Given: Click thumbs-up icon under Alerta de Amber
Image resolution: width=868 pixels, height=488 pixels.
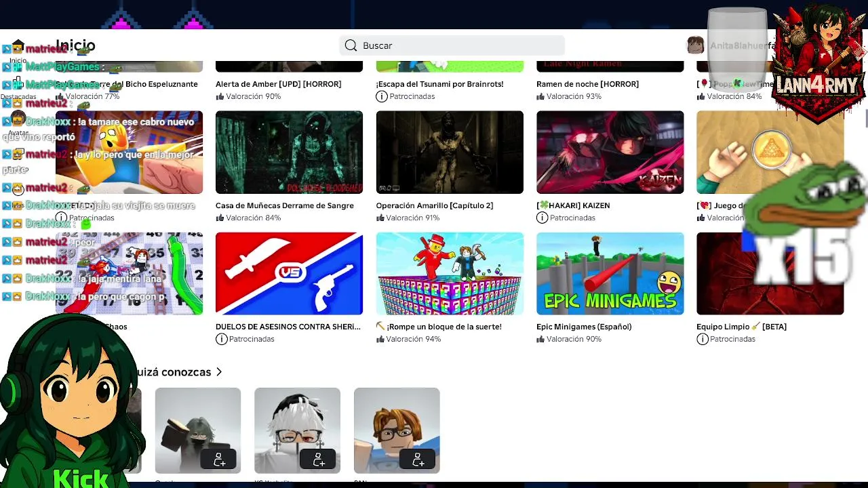Looking at the screenshot, I should point(220,96).
